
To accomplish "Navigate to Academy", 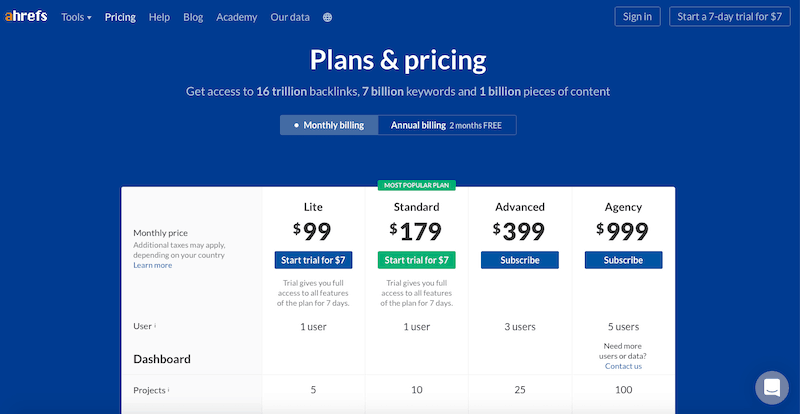I will point(236,17).
